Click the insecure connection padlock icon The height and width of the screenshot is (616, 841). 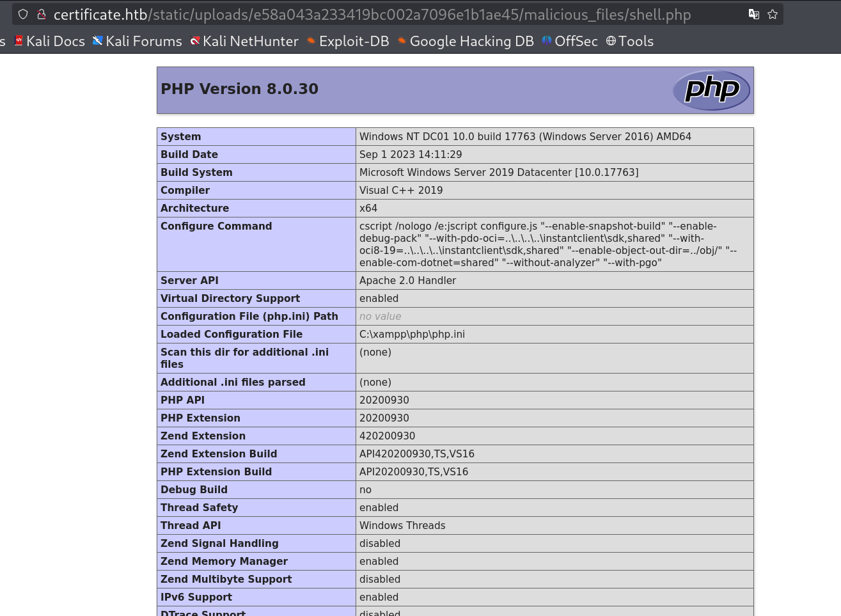[42, 14]
